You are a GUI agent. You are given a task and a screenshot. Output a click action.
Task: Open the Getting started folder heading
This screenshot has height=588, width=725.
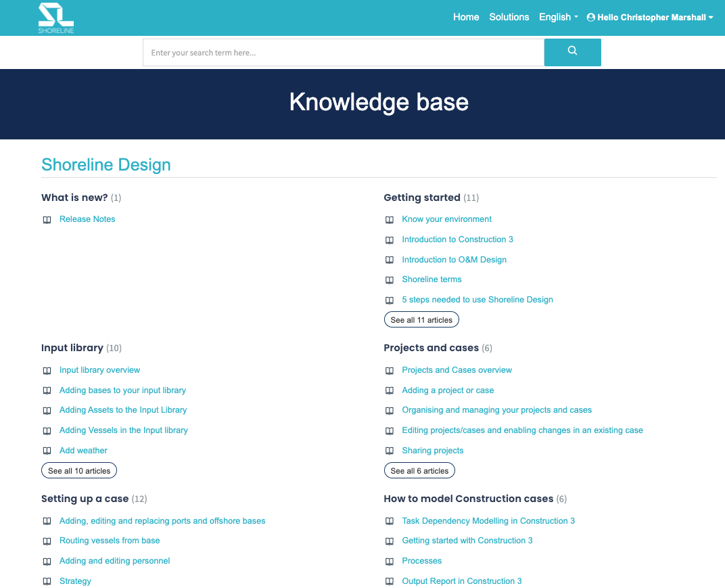422,198
